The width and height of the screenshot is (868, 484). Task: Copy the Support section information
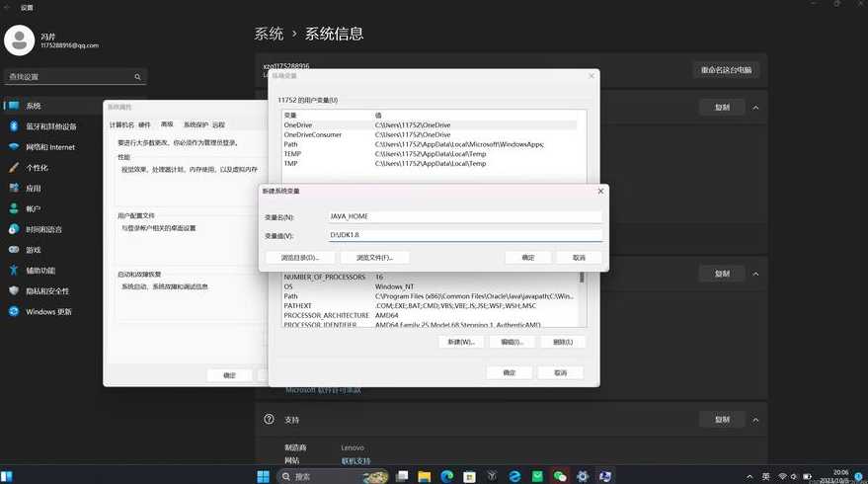[x=722, y=420]
